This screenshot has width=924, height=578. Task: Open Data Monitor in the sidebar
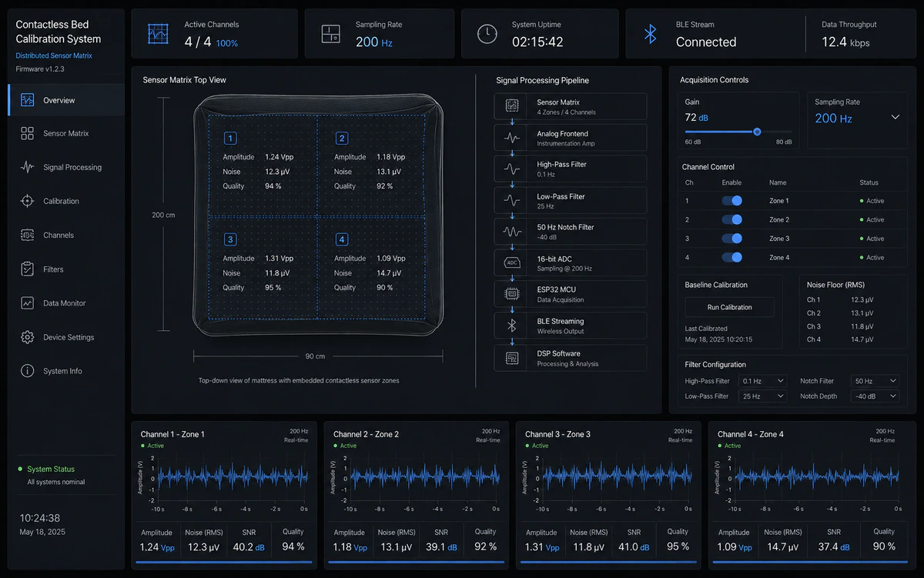66,303
